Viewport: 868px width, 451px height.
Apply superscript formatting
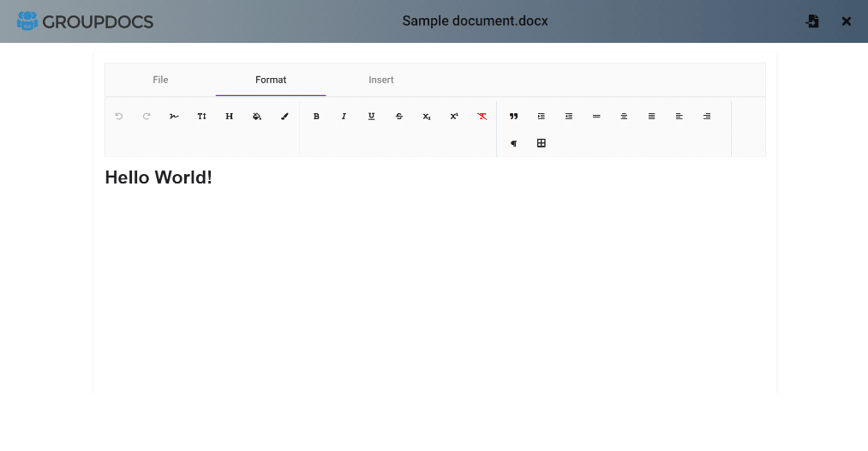click(454, 117)
